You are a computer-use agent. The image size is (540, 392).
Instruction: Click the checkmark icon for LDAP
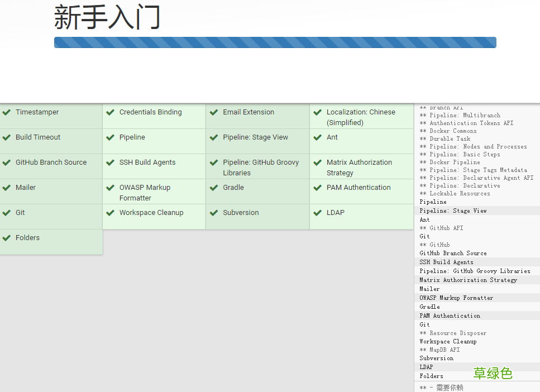[318, 212]
